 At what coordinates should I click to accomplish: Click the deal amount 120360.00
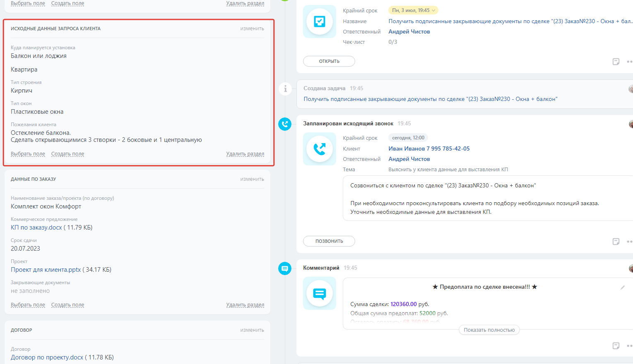click(404, 304)
